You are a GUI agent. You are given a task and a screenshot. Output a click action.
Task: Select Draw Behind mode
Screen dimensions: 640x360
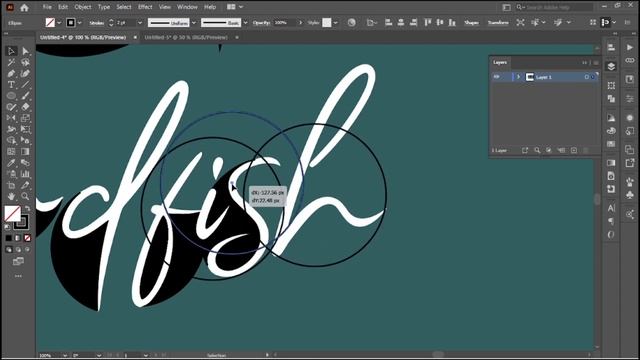18,249
